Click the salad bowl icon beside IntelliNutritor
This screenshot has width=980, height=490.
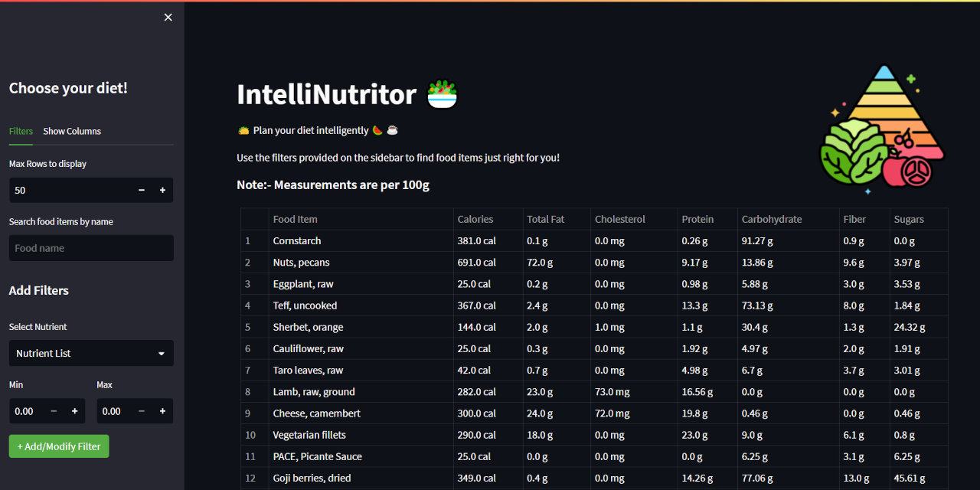442,93
